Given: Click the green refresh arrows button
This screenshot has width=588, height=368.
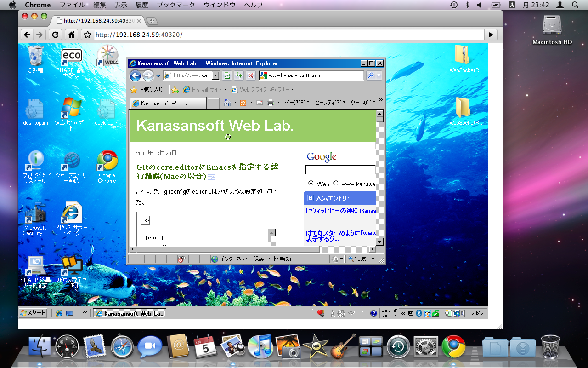Looking at the screenshot, I should click(x=239, y=75).
